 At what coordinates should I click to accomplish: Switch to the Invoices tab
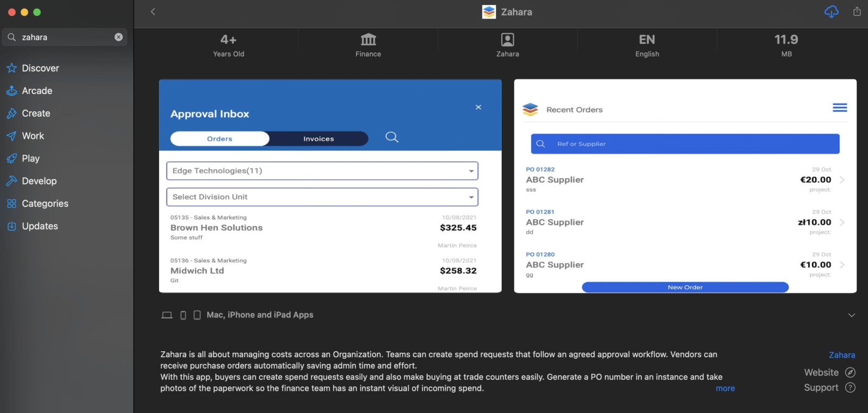[318, 139]
